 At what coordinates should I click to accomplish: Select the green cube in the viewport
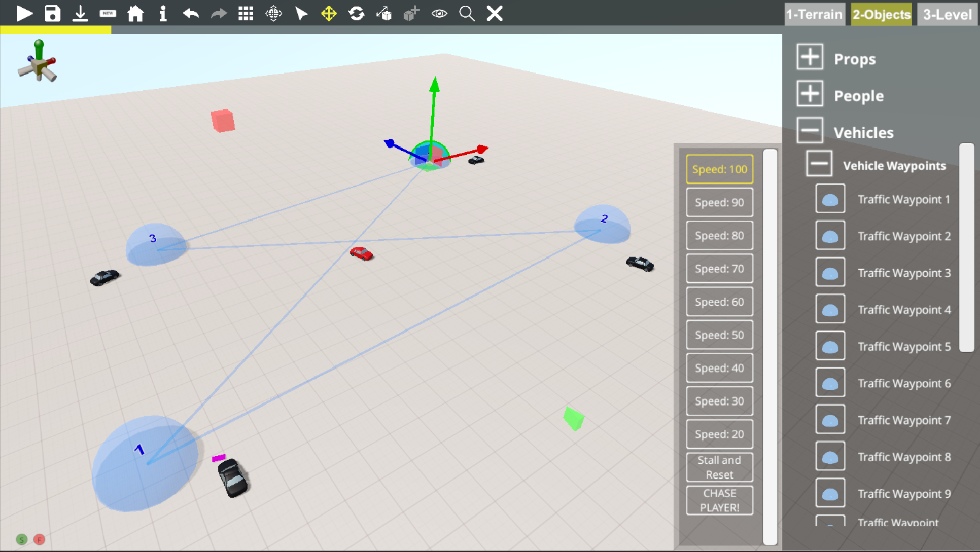click(x=574, y=419)
